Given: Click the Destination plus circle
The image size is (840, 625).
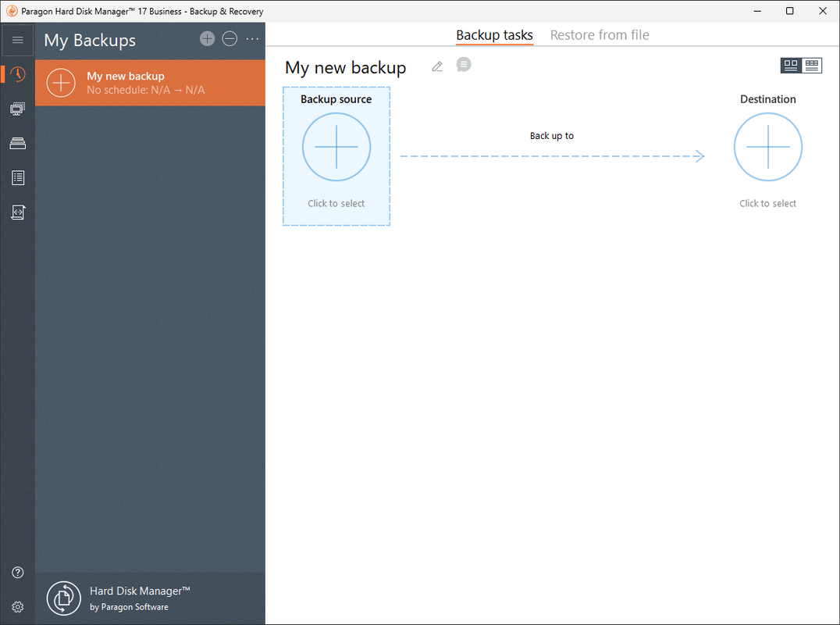Looking at the screenshot, I should pyautogui.click(x=768, y=147).
